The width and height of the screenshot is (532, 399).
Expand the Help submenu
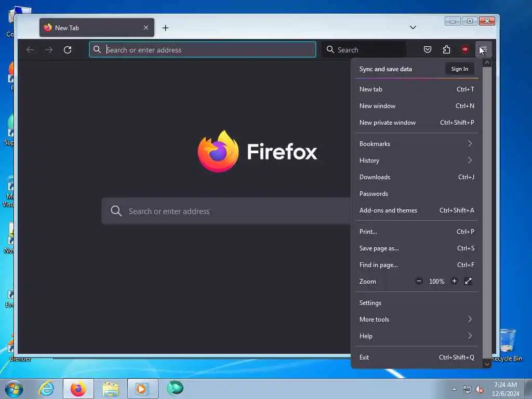pos(417,336)
